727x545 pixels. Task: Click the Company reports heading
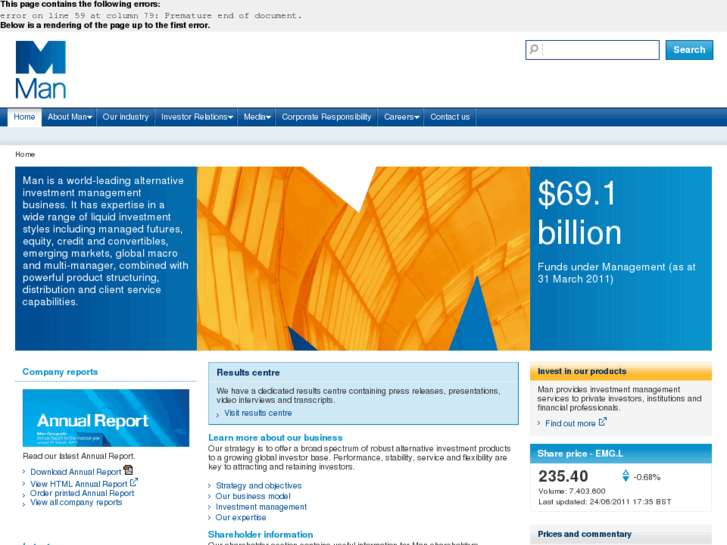pyautogui.click(x=60, y=372)
